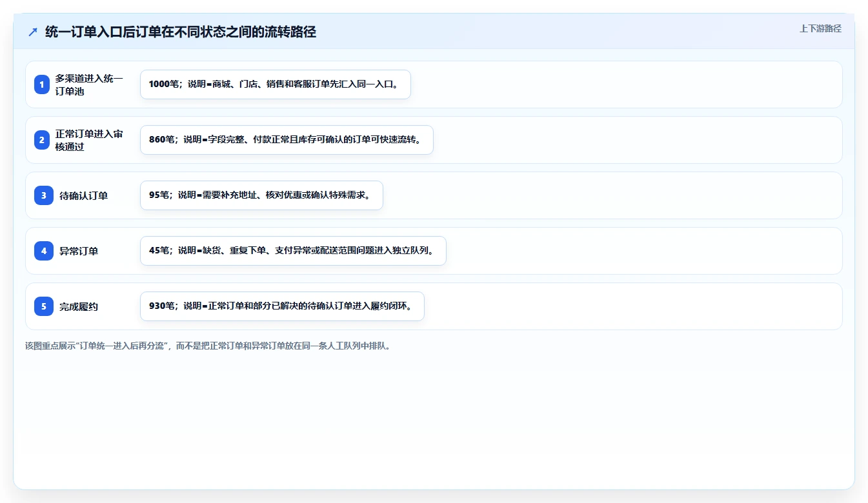Viewport: 868px width, 503px height.
Task: Click the heading 统一订单入口后订单在不同状态之间的流转路径
Action: tap(181, 32)
